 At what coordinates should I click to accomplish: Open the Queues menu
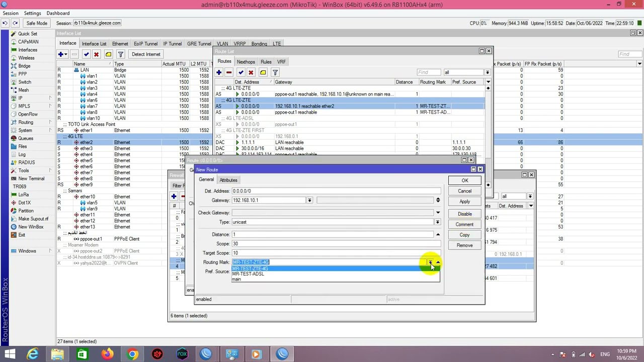tap(26, 138)
